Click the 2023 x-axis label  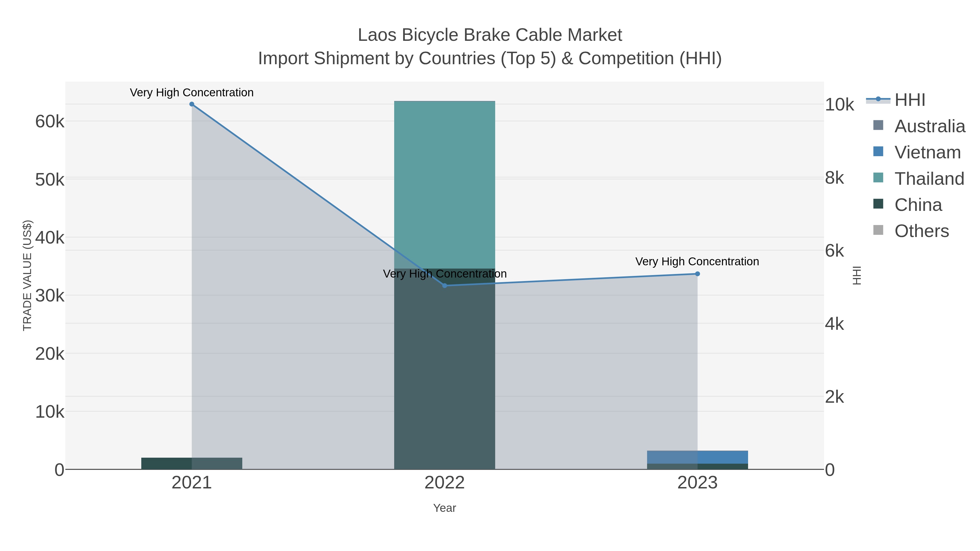click(697, 483)
